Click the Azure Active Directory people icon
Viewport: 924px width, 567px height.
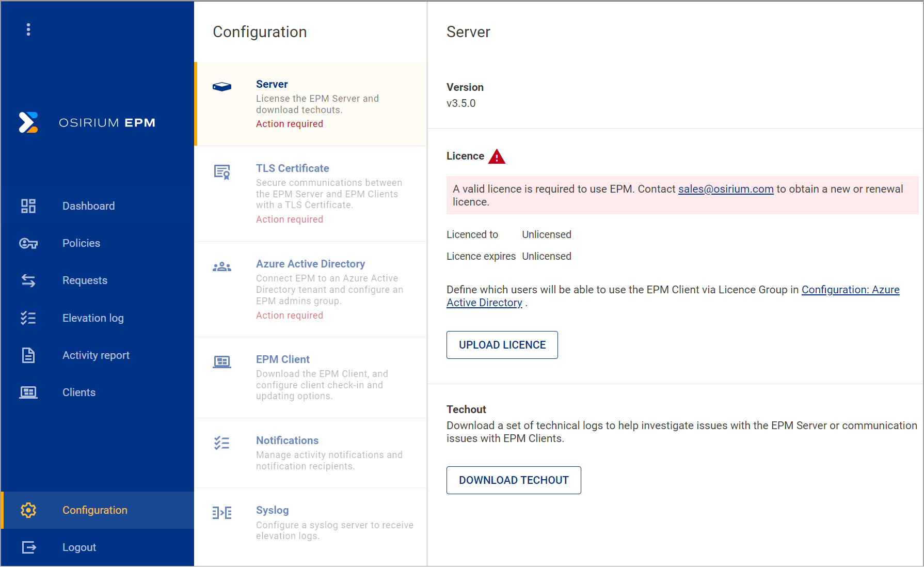click(222, 267)
